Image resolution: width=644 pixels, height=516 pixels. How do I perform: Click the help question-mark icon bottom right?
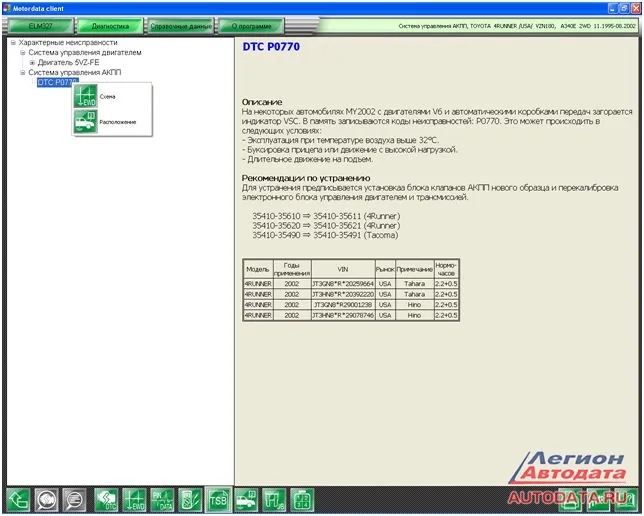click(x=626, y=500)
